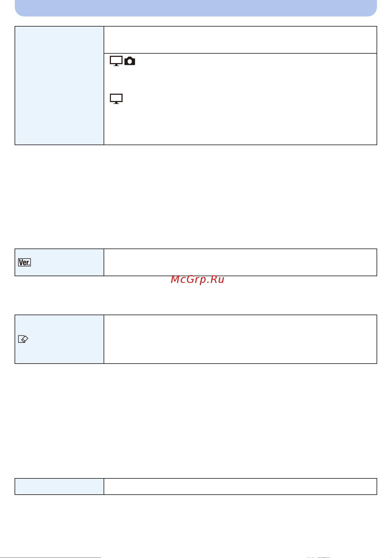Click the monitor icon beside the camera icon
Image resolution: width=392 pixels, height=558 pixels.
(116, 61)
